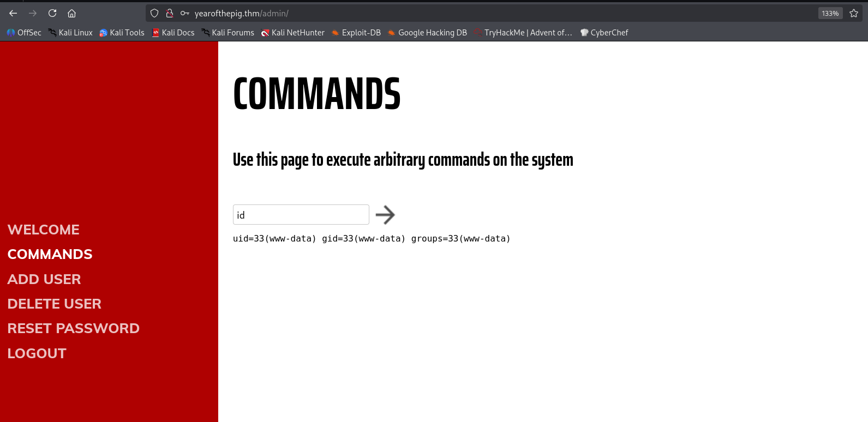The height and width of the screenshot is (422, 868).
Task: Go to Add User page
Action: [x=44, y=279]
